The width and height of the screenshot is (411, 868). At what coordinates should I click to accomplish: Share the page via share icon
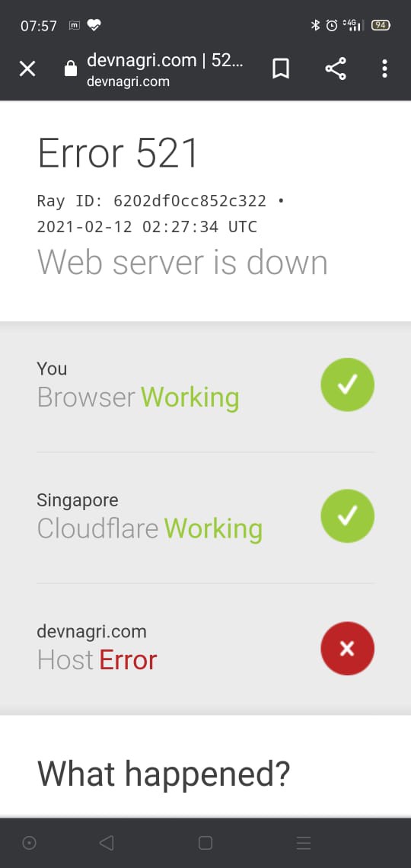click(335, 69)
